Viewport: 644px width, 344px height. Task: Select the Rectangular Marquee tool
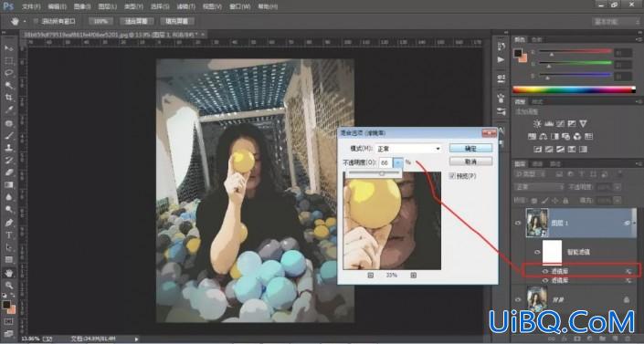pyautogui.click(x=8, y=61)
